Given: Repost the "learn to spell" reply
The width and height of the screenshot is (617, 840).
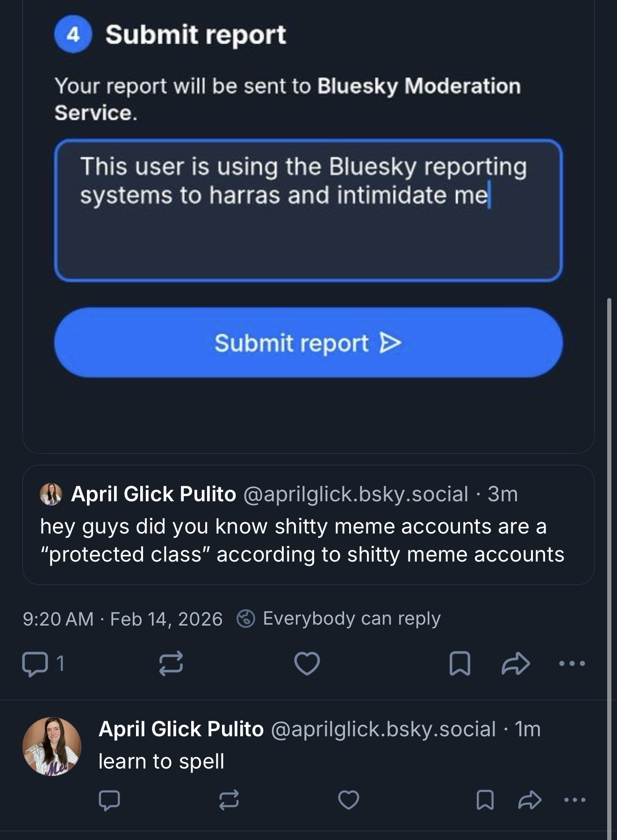Looking at the screenshot, I should [x=229, y=800].
